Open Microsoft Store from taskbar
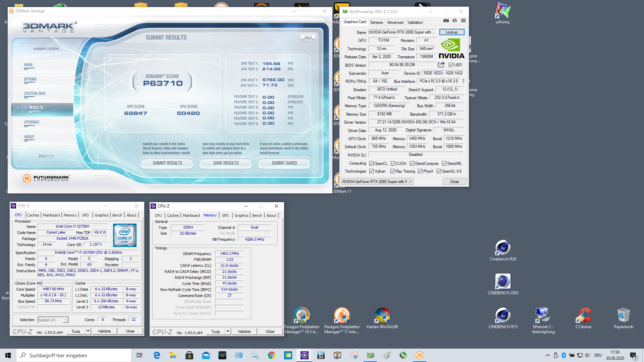This screenshot has width=644, height=362. (190, 355)
